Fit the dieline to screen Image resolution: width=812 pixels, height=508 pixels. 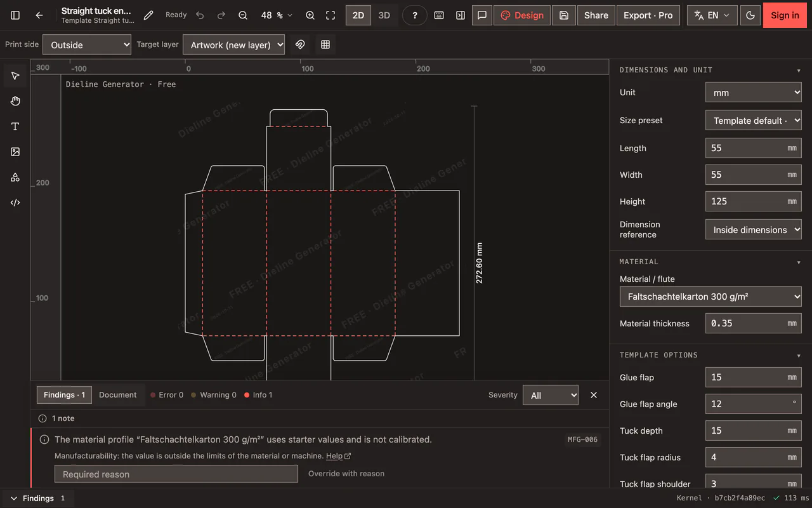tap(331, 15)
